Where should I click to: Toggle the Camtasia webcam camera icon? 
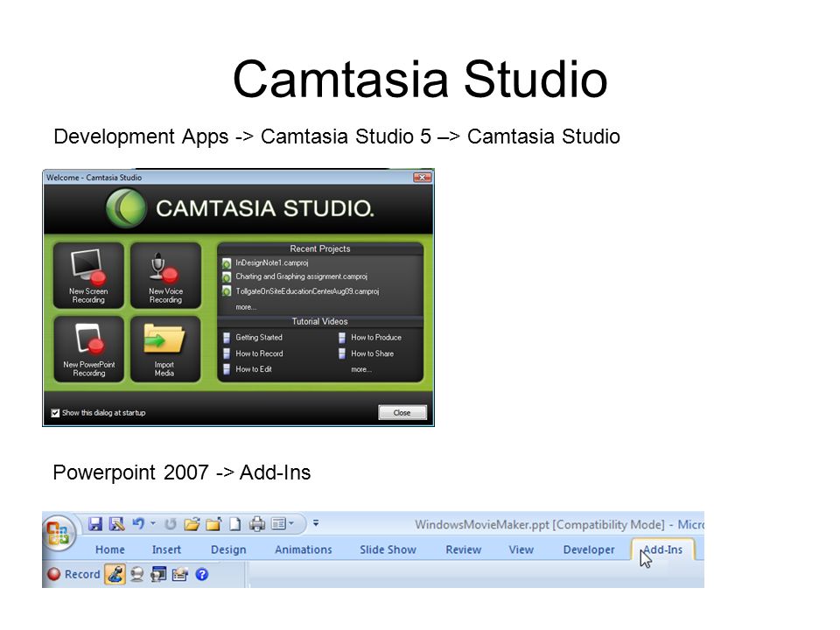point(137,574)
